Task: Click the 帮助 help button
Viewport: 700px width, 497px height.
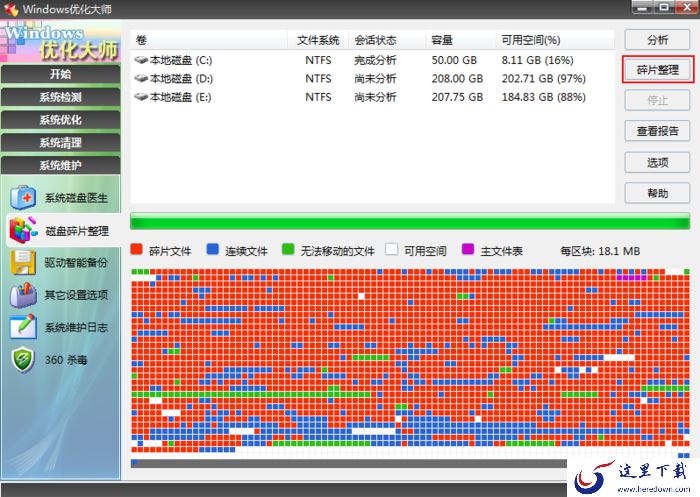Action: (657, 193)
